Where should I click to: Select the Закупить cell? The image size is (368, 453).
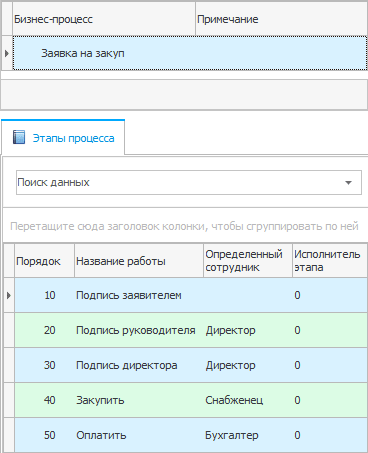139,400
